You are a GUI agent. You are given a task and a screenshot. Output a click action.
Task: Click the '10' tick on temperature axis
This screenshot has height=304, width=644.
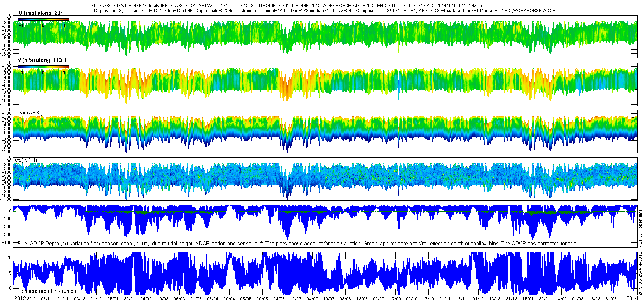click(x=9, y=288)
